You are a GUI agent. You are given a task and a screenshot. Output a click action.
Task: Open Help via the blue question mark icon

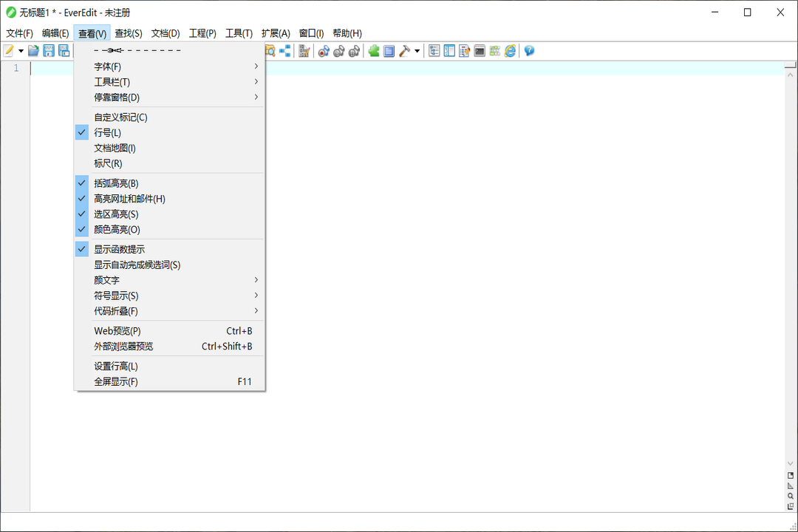coord(529,50)
